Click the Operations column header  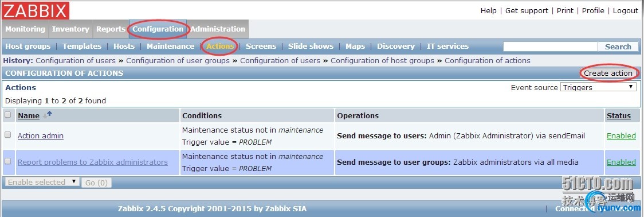pos(358,116)
